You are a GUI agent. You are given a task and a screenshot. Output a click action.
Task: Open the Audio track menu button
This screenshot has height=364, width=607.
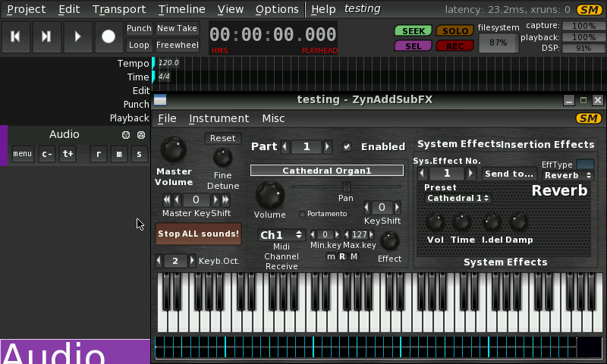tap(23, 154)
